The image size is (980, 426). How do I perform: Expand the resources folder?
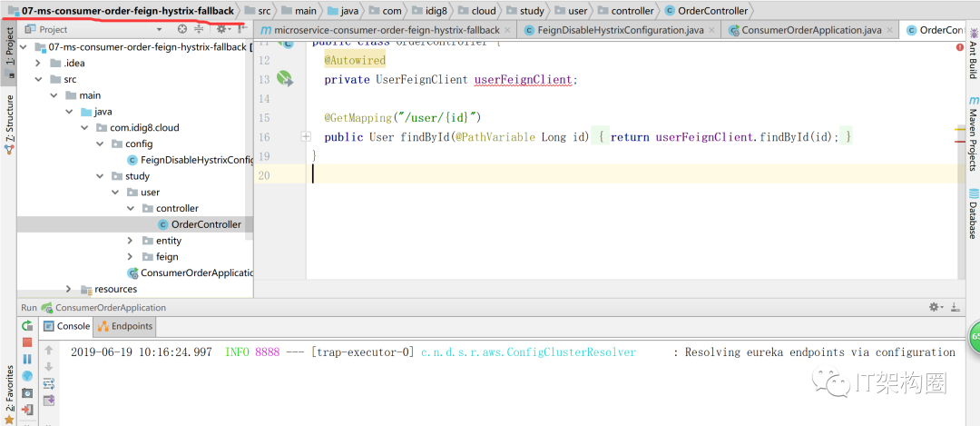coord(69,289)
